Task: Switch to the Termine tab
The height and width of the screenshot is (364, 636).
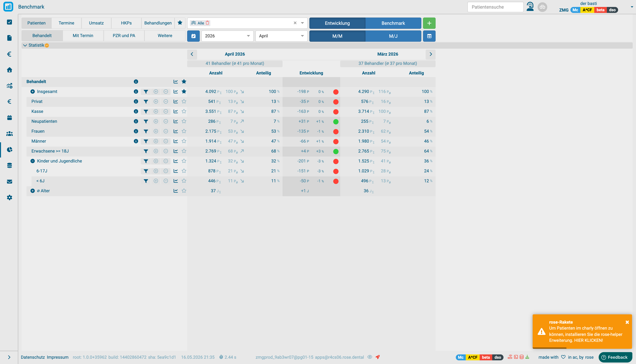Action: pos(66,23)
